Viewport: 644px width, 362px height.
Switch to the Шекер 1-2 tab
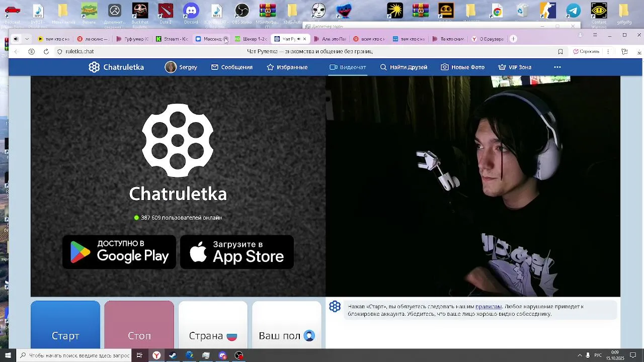251,39
